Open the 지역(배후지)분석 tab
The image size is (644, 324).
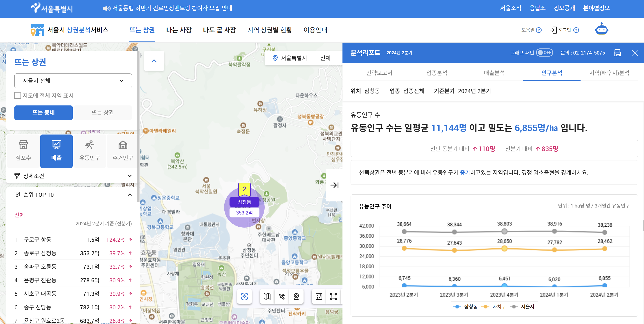609,73
